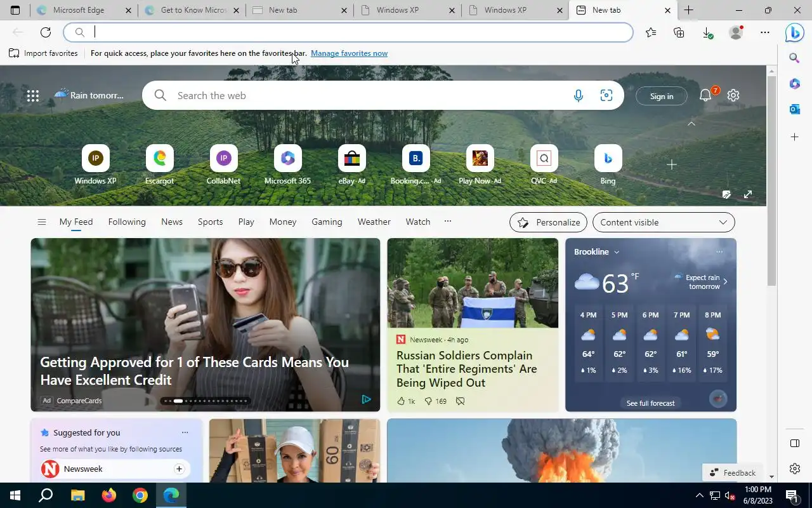Open page settings gear icon

733,95
